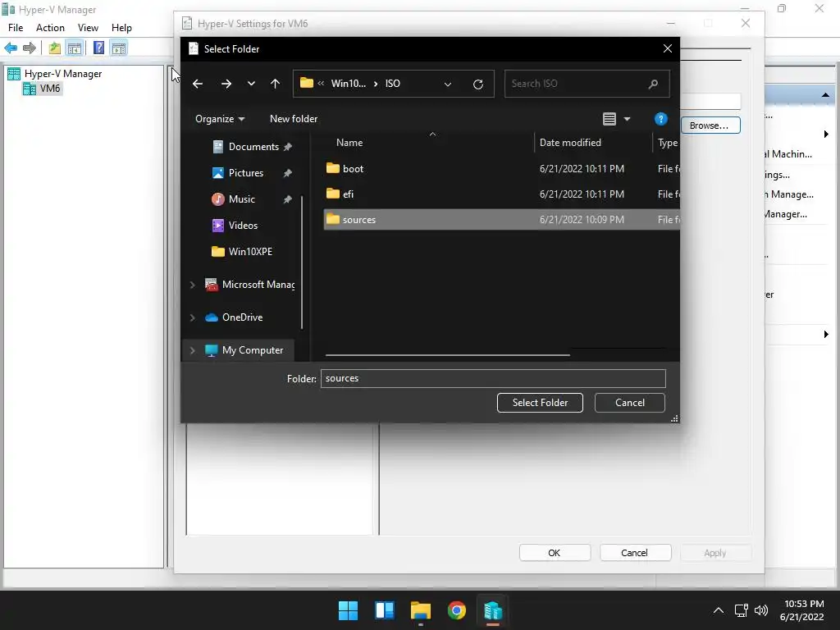Sort by Date modified column
Screen dimensions: 840x630
pos(570,143)
